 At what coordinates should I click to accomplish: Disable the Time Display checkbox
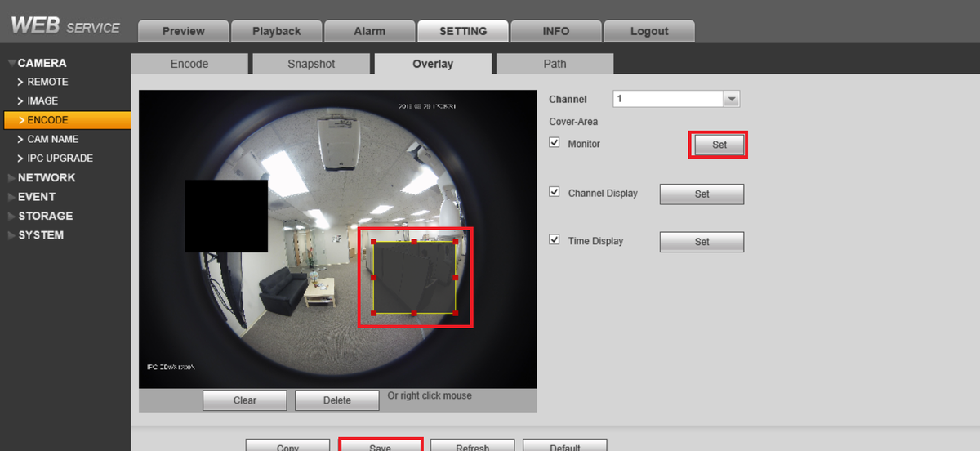pyautogui.click(x=555, y=239)
